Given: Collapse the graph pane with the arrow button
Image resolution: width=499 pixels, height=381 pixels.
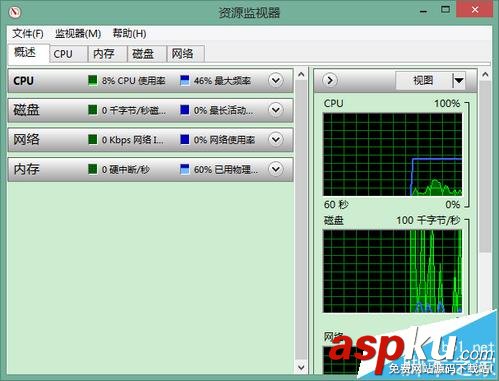Looking at the screenshot, I should [x=330, y=80].
